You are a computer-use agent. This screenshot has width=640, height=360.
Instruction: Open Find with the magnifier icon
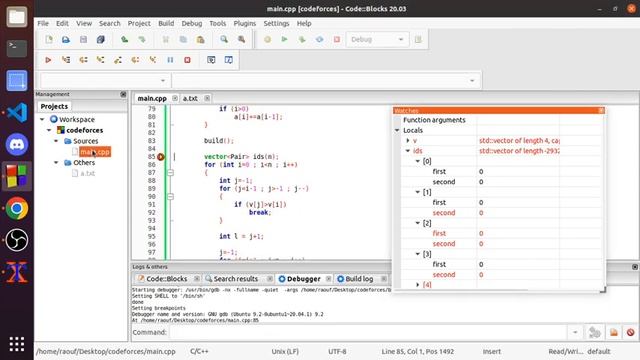tap(224, 40)
